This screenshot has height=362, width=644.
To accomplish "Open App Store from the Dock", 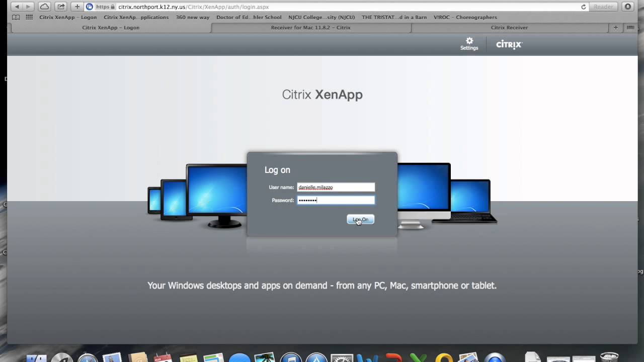I will point(316,357).
